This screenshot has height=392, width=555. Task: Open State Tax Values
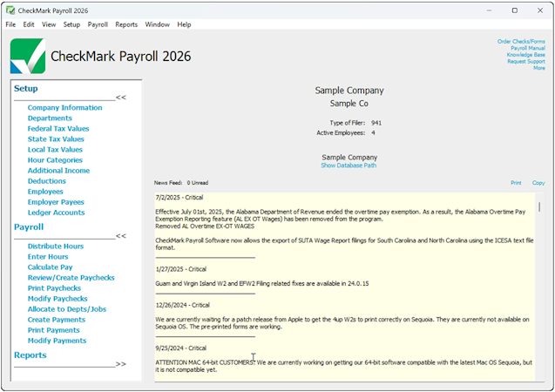[56, 139]
